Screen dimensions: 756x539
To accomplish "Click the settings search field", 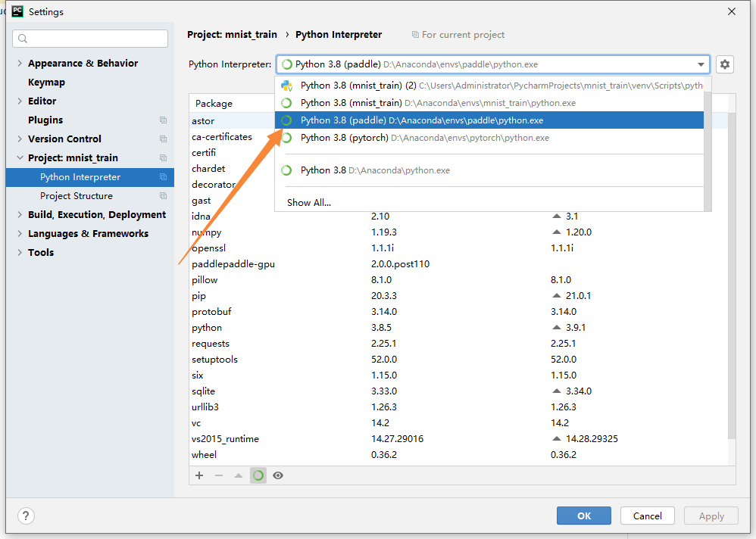I will [x=90, y=39].
